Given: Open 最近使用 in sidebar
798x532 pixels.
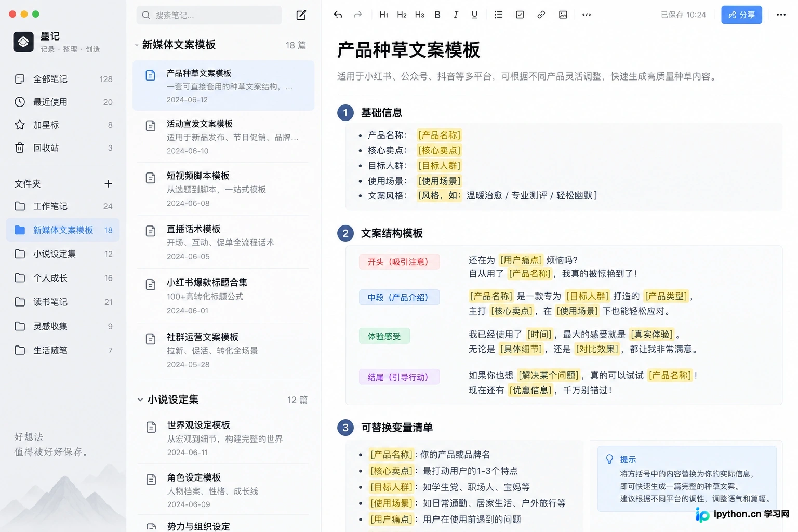Looking at the screenshot, I should point(63,102).
